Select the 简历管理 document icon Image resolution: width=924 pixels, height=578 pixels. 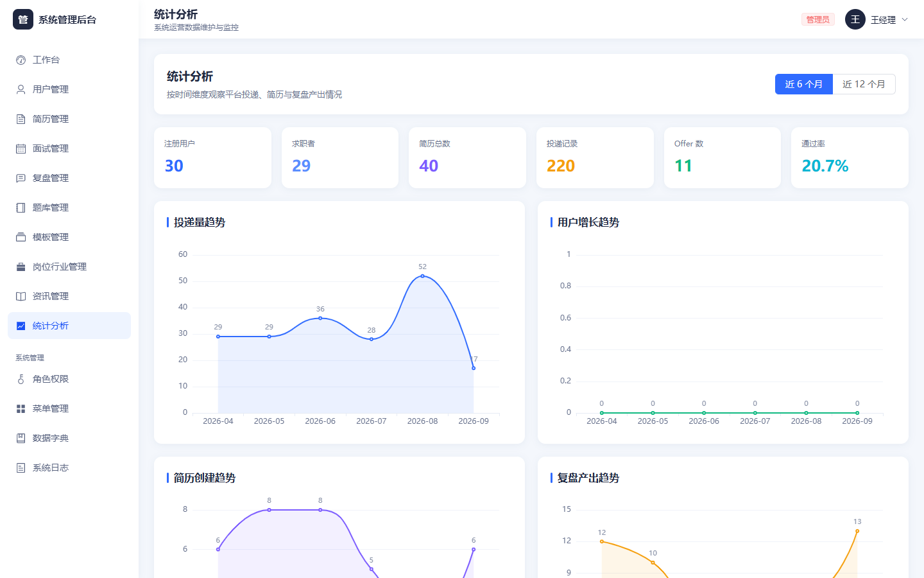point(21,119)
